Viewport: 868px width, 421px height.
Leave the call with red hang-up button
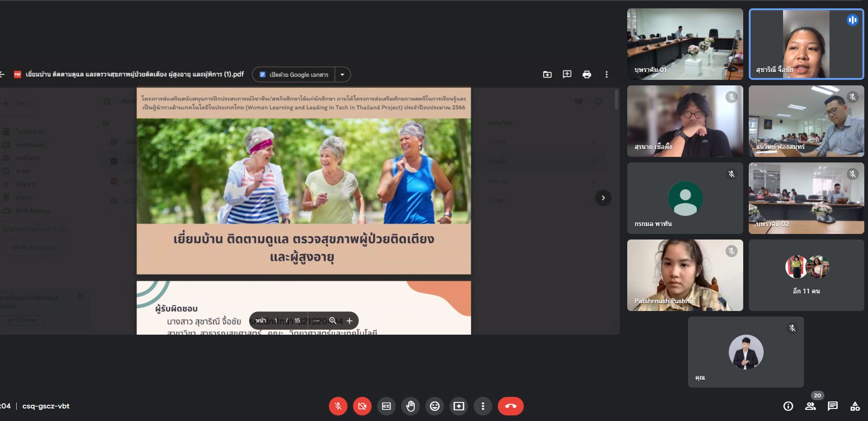[510, 406]
